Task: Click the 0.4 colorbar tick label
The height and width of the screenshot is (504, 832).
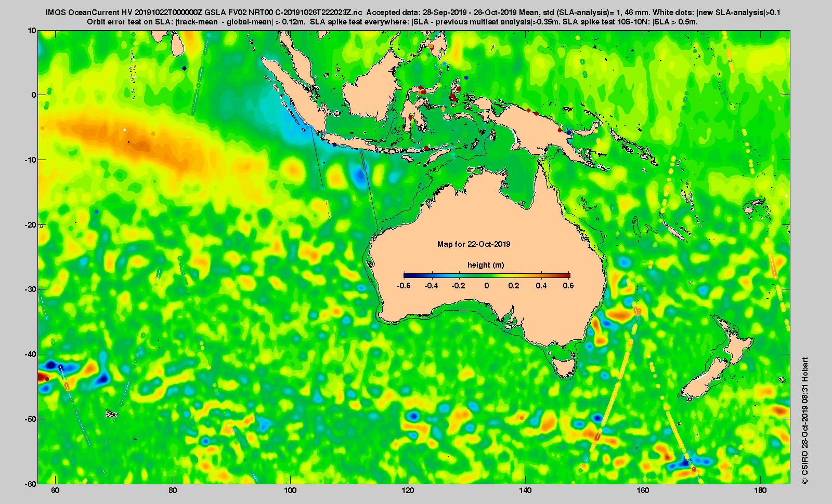Action: click(x=541, y=286)
